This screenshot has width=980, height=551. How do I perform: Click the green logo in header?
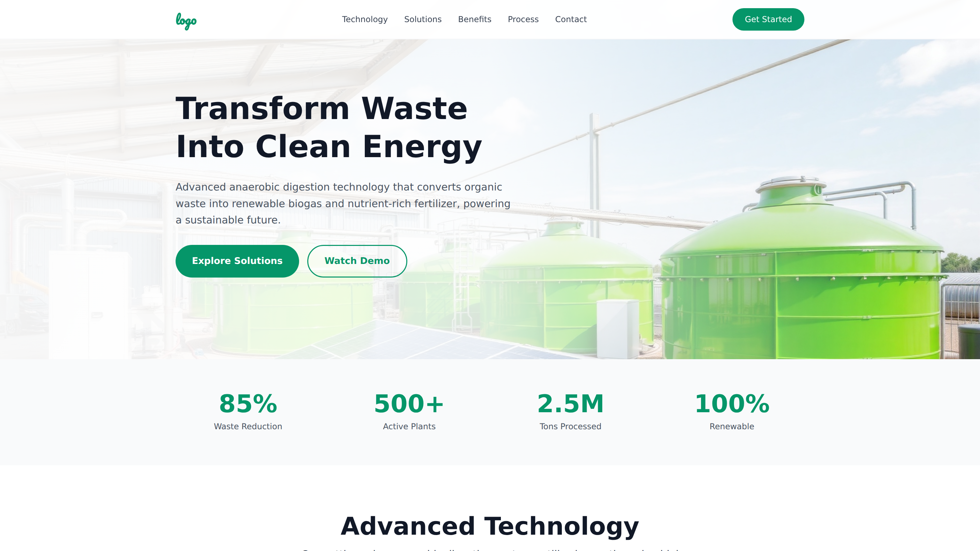pos(186,20)
